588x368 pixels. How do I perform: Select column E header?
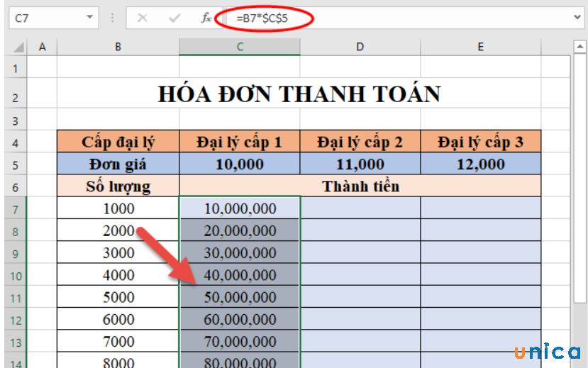tap(481, 47)
